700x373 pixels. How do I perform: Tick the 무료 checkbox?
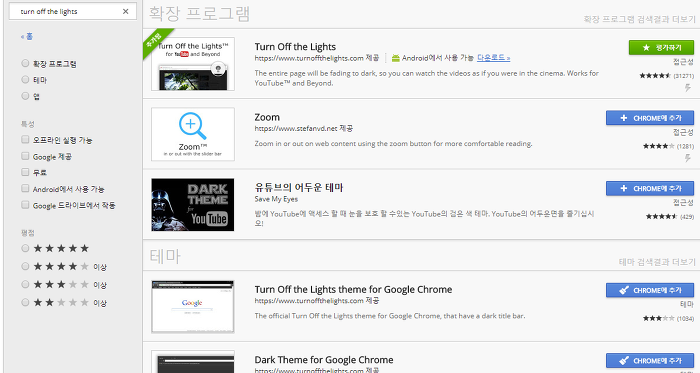point(25,172)
